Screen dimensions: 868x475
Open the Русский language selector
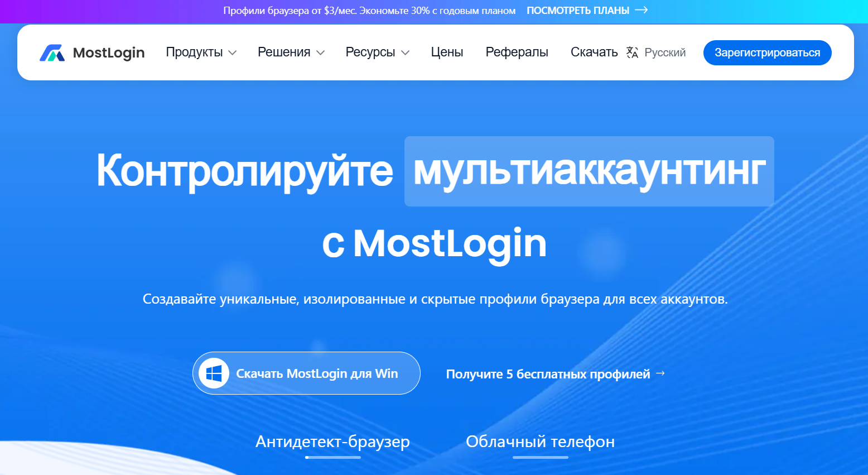pos(665,52)
